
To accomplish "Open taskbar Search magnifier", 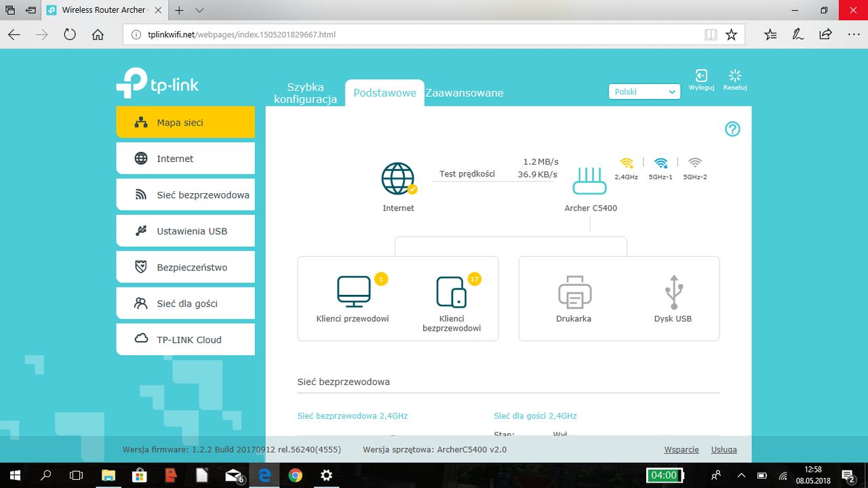I will (x=45, y=475).
